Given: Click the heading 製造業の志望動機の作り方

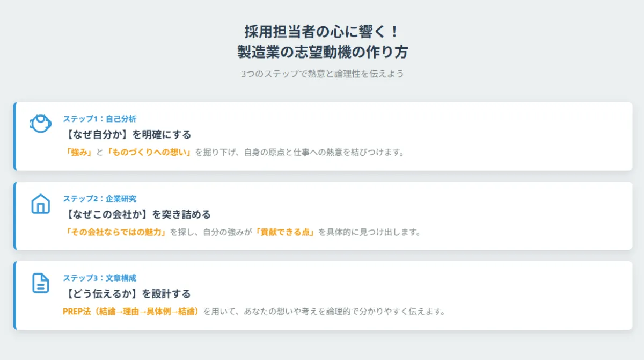Looking at the screenshot, I should pyautogui.click(x=322, y=52).
